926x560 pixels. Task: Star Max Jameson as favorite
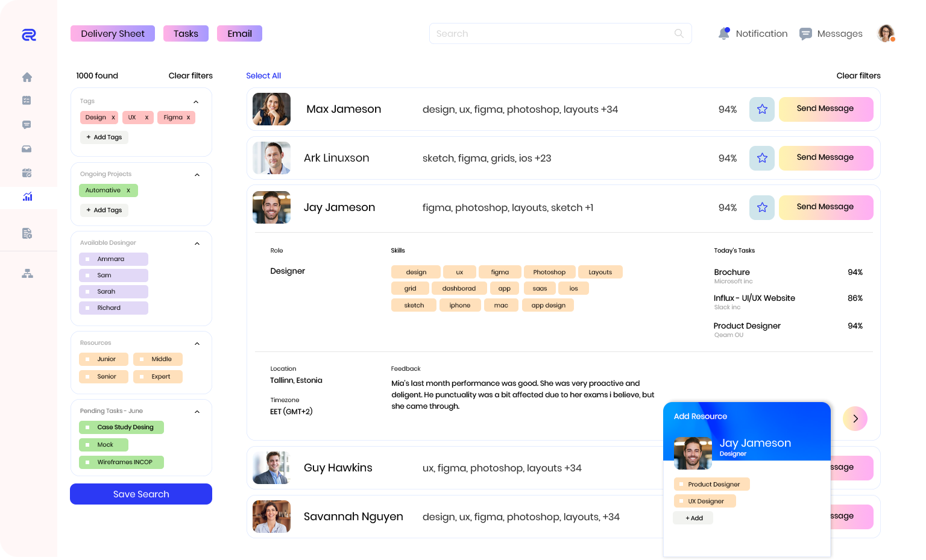[x=762, y=109]
